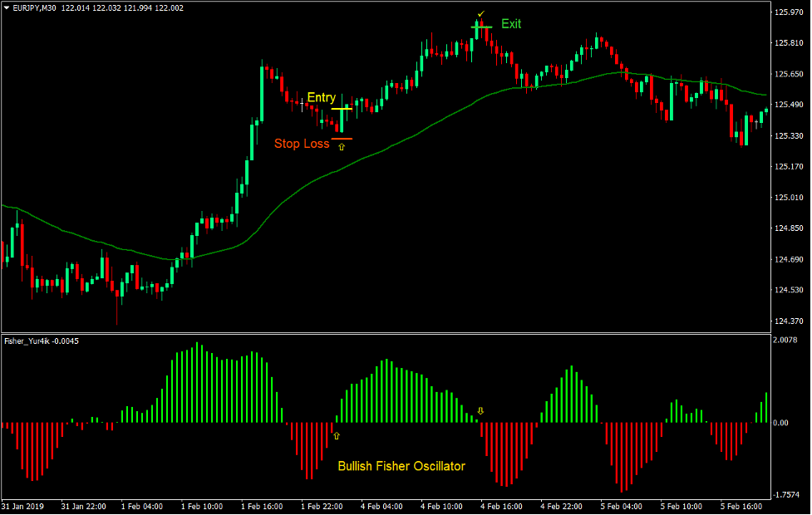
Task: Click the yellow down-arrow near 4 Feb 16:00
Action: point(480,410)
